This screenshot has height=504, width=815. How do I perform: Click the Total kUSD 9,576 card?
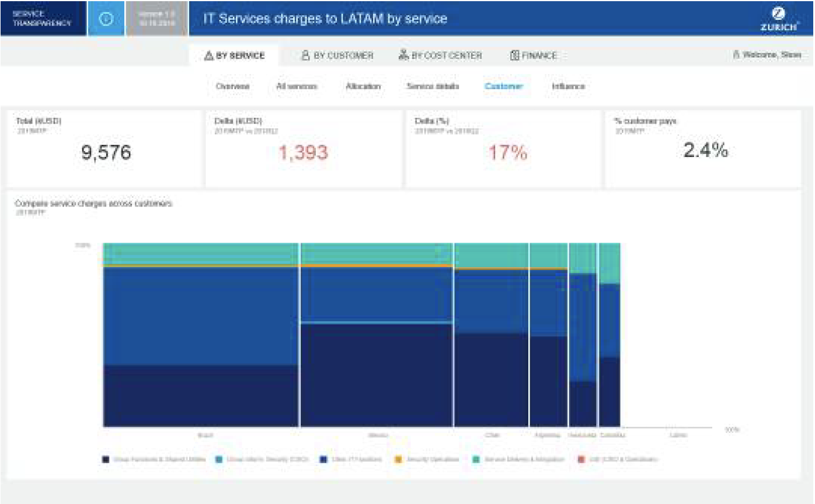point(105,149)
